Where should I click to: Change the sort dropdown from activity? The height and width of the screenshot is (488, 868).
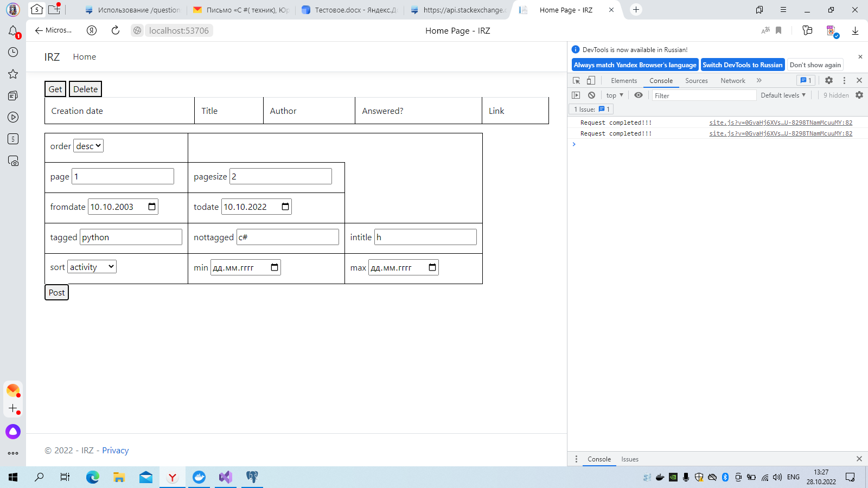tap(92, 266)
